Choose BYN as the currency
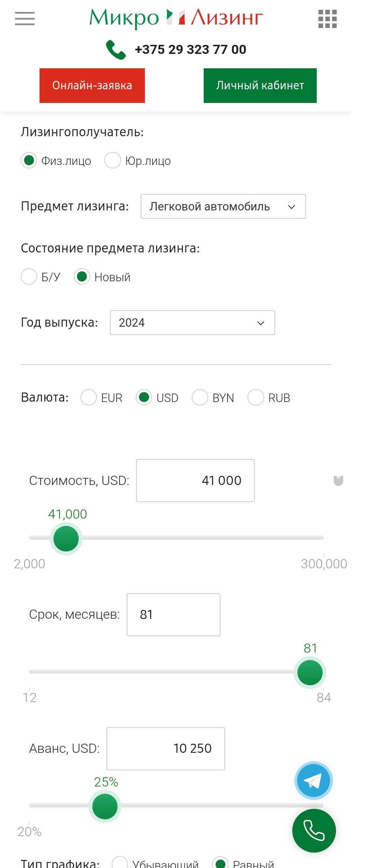The width and height of the screenshot is (378, 868). [x=200, y=397]
